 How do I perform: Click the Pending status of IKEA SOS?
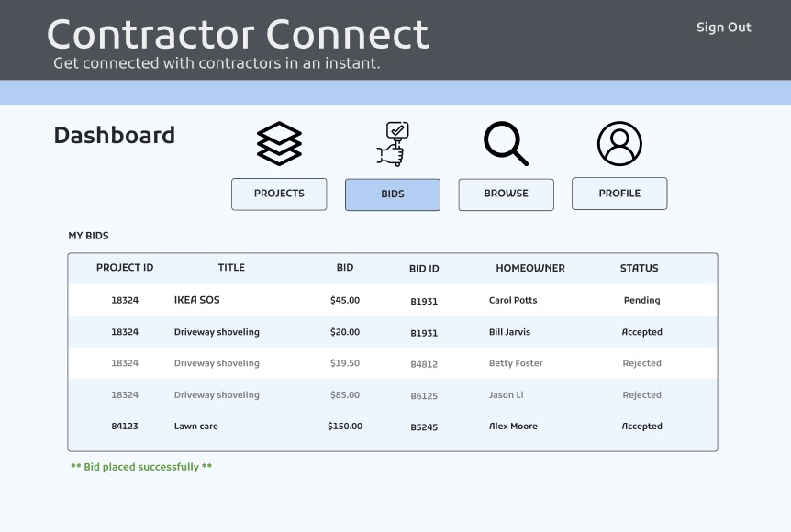[641, 301]
